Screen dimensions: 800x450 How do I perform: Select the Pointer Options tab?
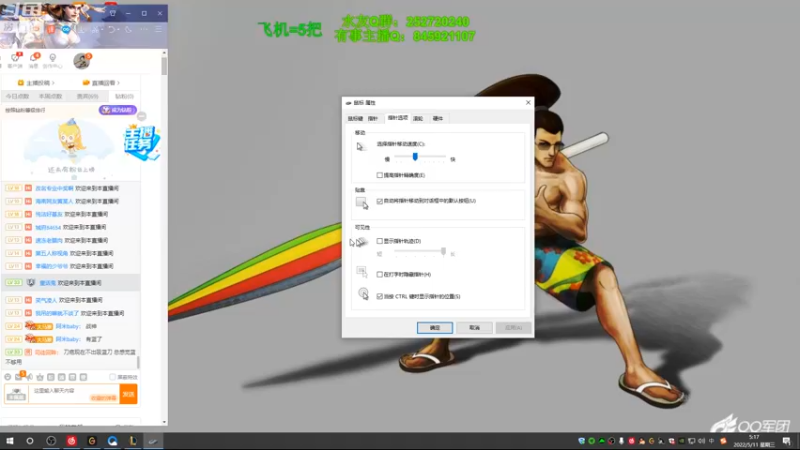click(397, 118)
